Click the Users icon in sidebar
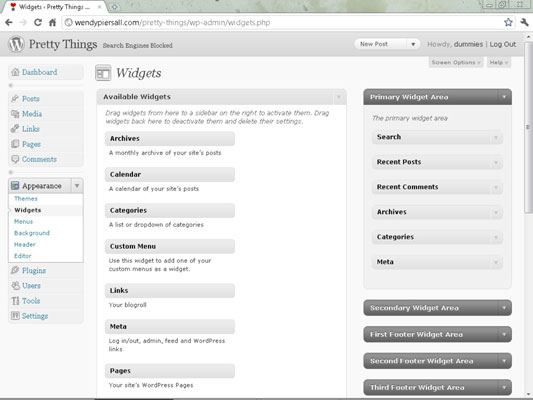The height and width of the screenshot is (400, 533). coord(15,285)
